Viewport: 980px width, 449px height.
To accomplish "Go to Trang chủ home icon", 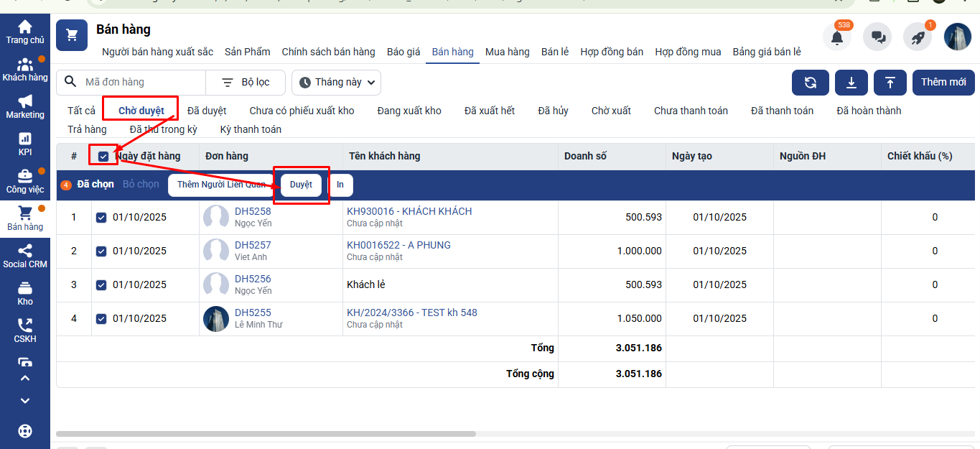I will tap(25, 32).
